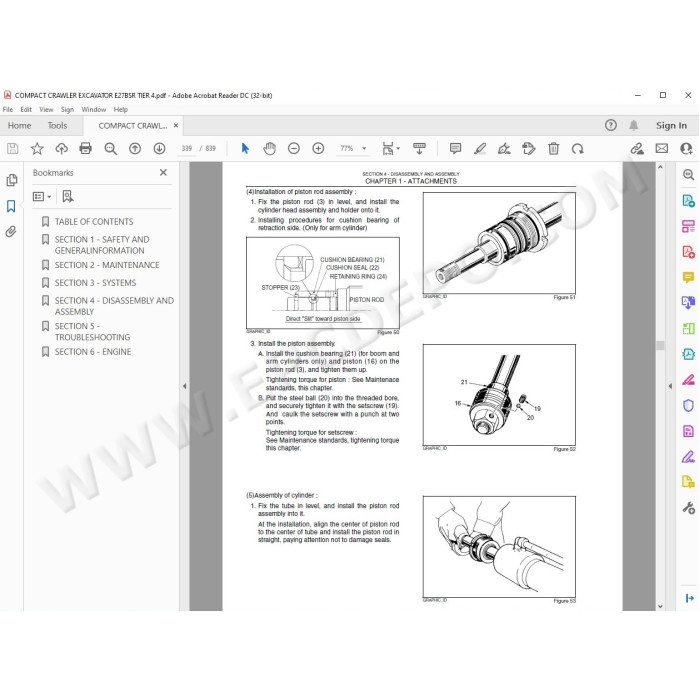Image resolution: width=700 pixels, height=700 pixels.
Task: Open More Tools wrench icon
Action: pyautogui.click(x=688, y=508)
